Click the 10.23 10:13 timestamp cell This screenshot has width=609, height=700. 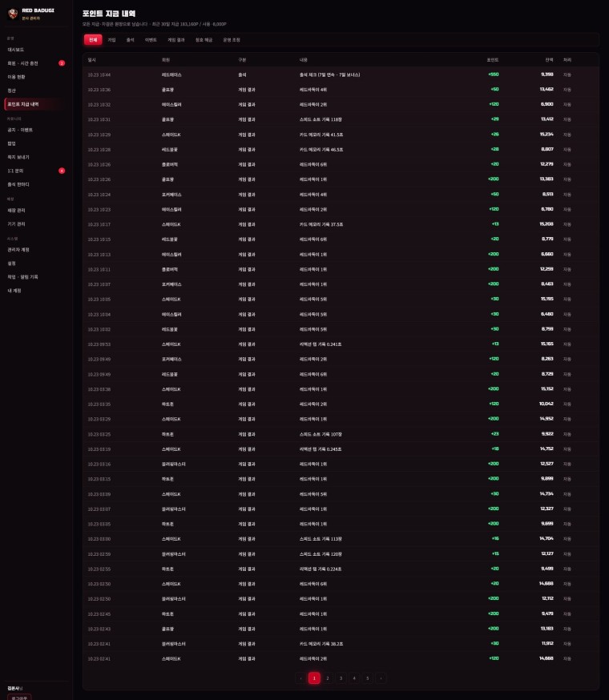(x=99, y=255)
